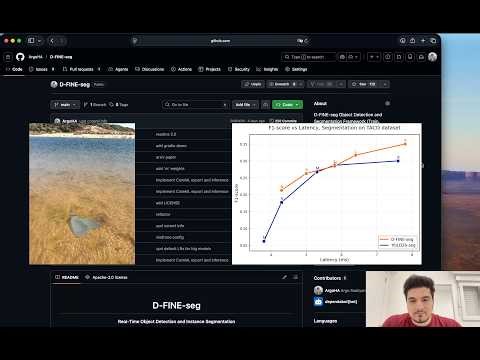
Task: Click the F1-score vs Latency chart image
Action: pyautogui.click(x=327, y=194)
